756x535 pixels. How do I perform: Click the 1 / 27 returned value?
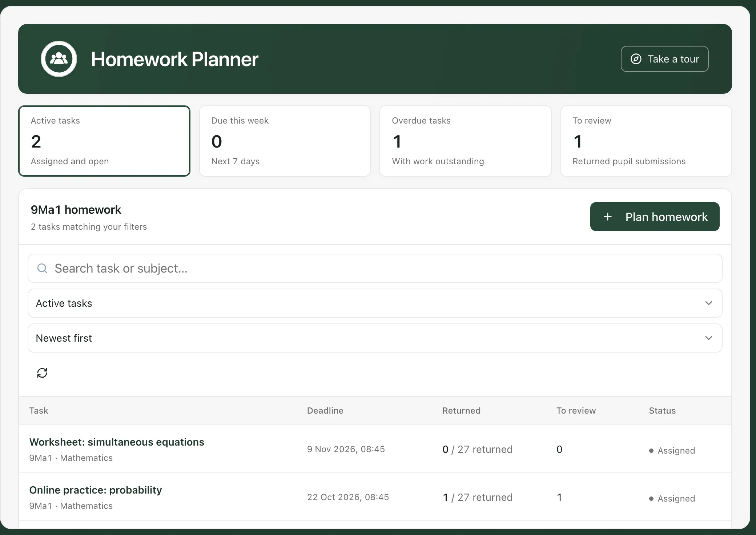pyautogui.click(x=477, y=498)
